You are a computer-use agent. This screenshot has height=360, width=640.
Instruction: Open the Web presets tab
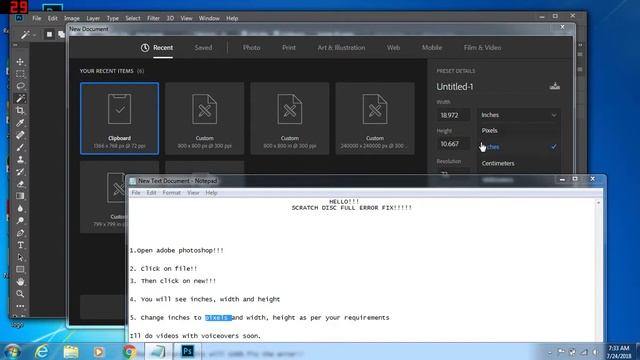pos(393,48)
